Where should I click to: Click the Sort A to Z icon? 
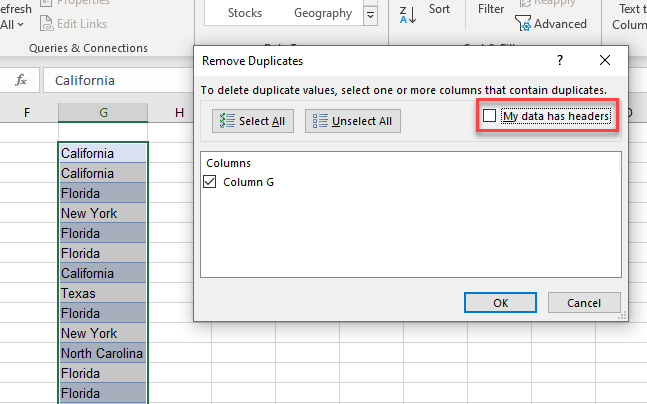click(408, 14)
